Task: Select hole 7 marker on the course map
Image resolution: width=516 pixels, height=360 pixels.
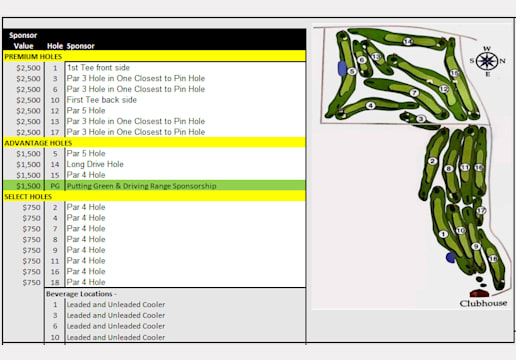Action: (414, 93)
